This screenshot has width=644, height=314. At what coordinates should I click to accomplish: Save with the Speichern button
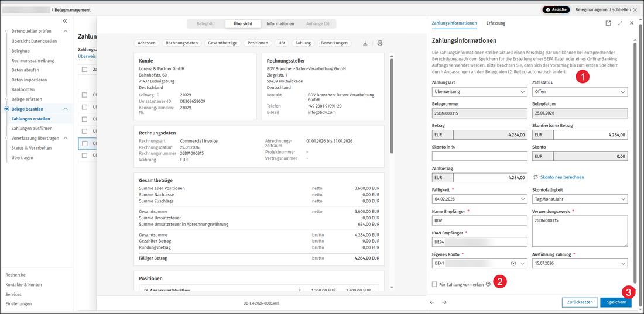pyautogui.click(x=616, y=302)
